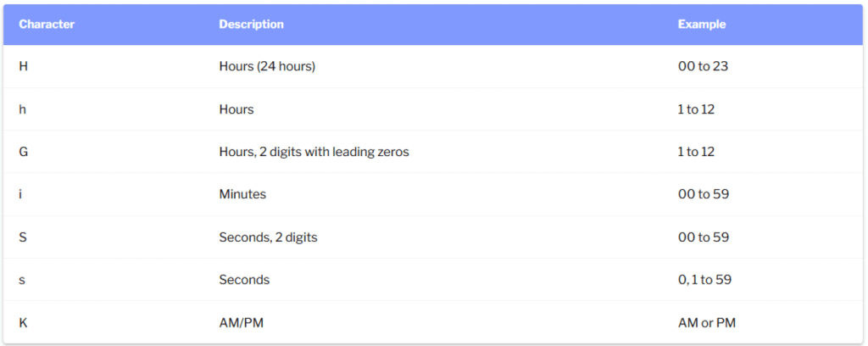The height and width of the screenshot is (346, 868).
Task: Select the uppercase H character cell
Action: coord(23,66)
